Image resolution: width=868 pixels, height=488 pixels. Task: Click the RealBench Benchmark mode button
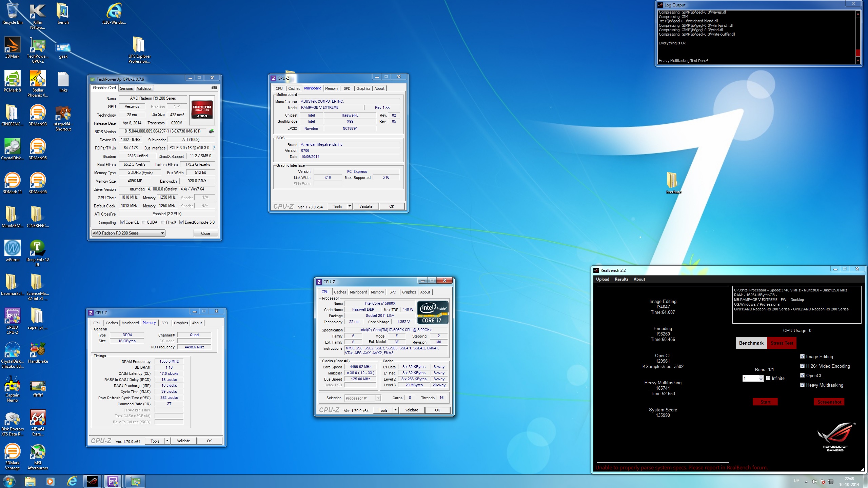[x=751, y=343]
